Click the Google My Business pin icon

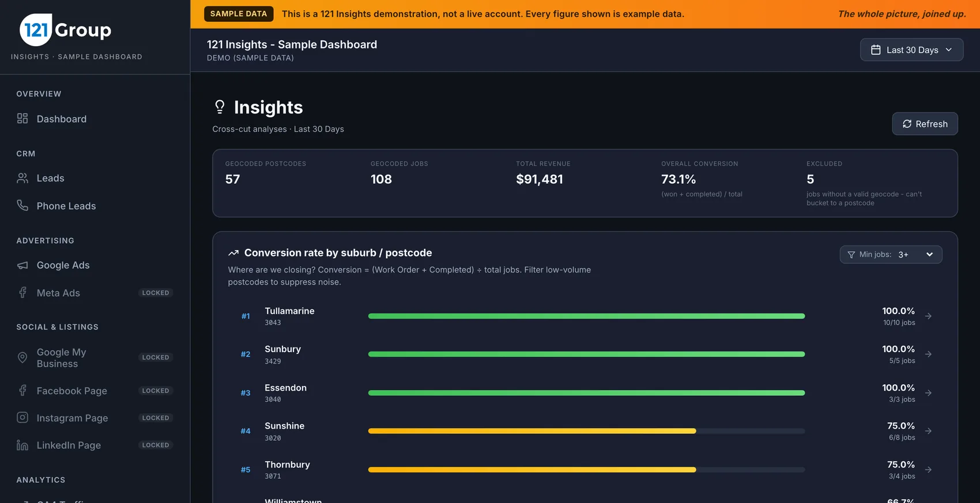point(22,357)
